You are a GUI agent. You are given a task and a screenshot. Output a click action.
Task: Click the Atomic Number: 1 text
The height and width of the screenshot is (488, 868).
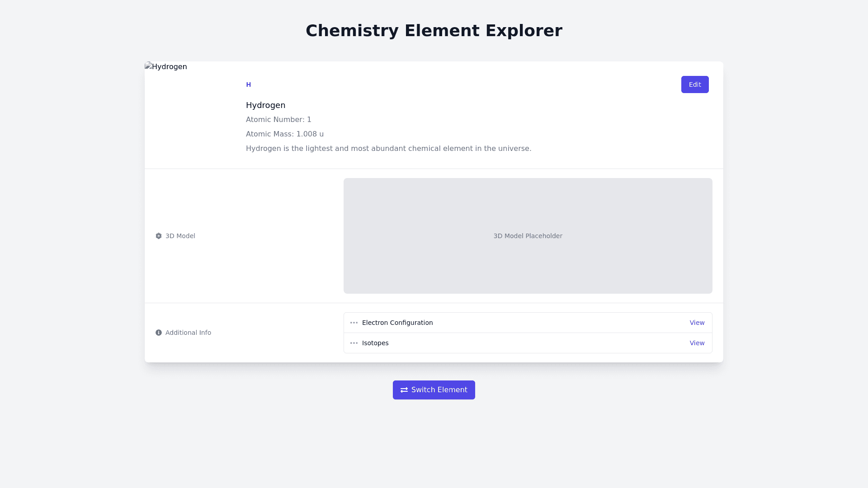coord(278,120)
